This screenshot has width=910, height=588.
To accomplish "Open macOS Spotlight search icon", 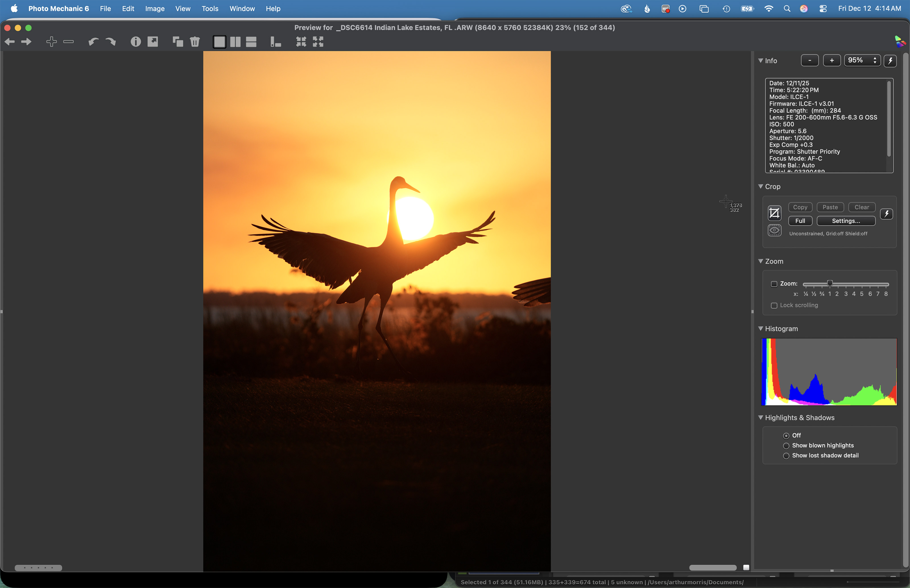I will tap(787, 9).
